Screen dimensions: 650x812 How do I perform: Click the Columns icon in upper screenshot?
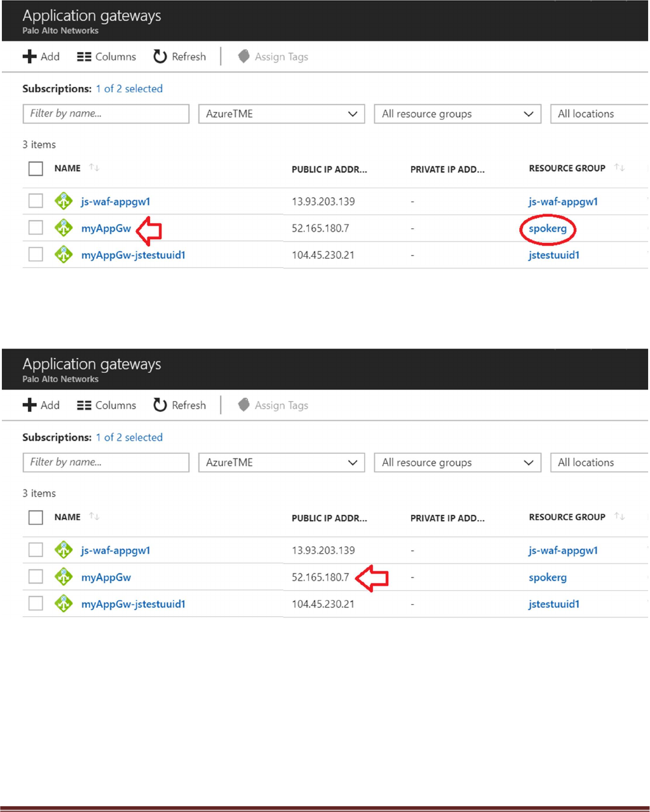pos(84,57)
